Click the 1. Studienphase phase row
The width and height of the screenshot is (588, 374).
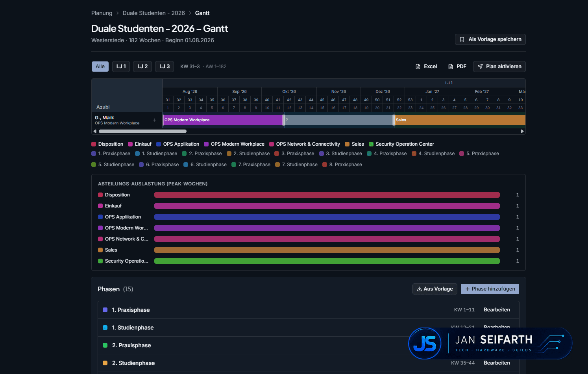point(309,328)
